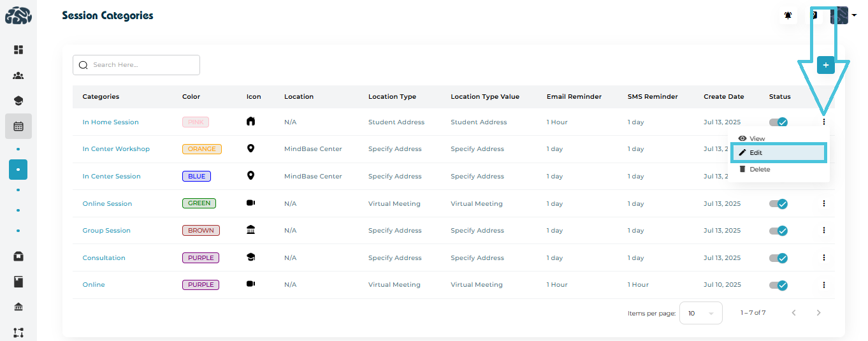Open the graduation cap sidebar icon
This screenshot has height=341, width=868.
[18, 101]
